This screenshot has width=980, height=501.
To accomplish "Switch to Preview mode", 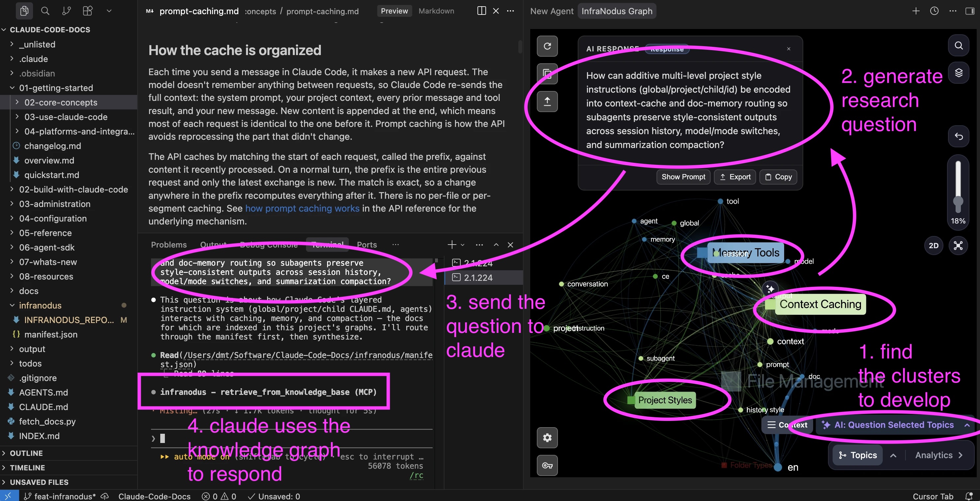I will (x=394, y=11).
